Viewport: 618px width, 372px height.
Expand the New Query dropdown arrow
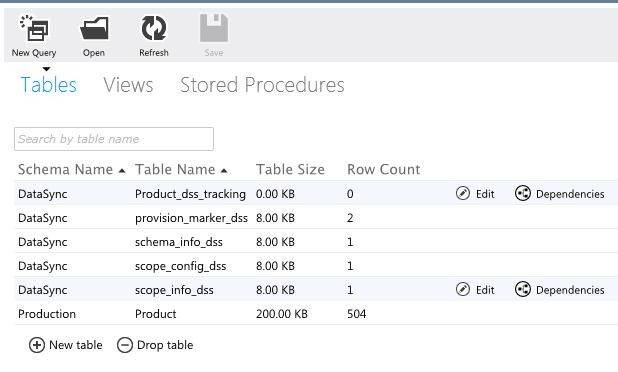(x=46, y=69)
